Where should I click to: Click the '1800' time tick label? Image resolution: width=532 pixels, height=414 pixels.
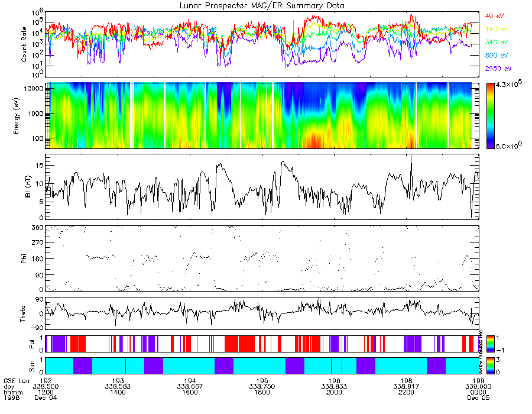262,392
